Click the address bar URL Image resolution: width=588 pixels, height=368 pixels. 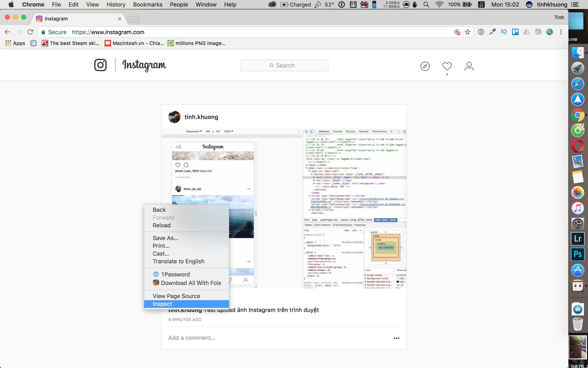tap(108, 32)
